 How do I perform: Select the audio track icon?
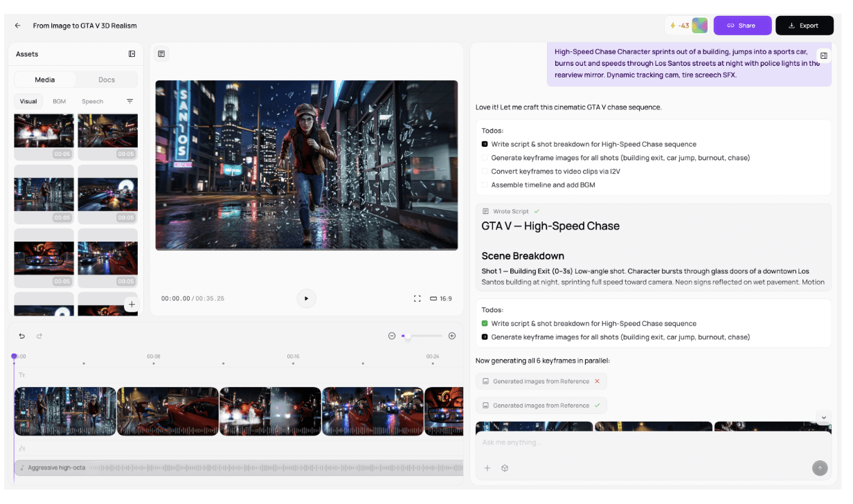[22, 448]
